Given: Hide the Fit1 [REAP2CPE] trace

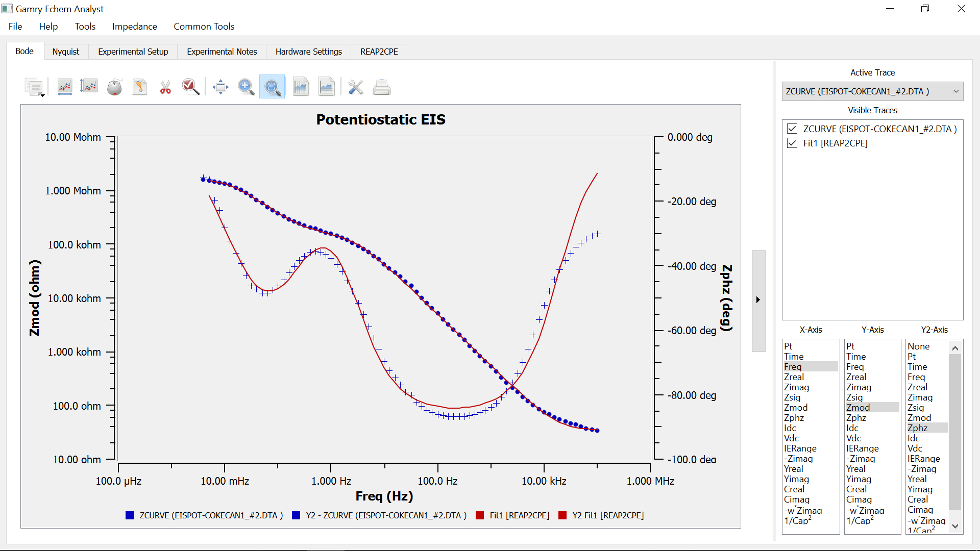Looking at the screenshot, I should click(x=792, y=143).
